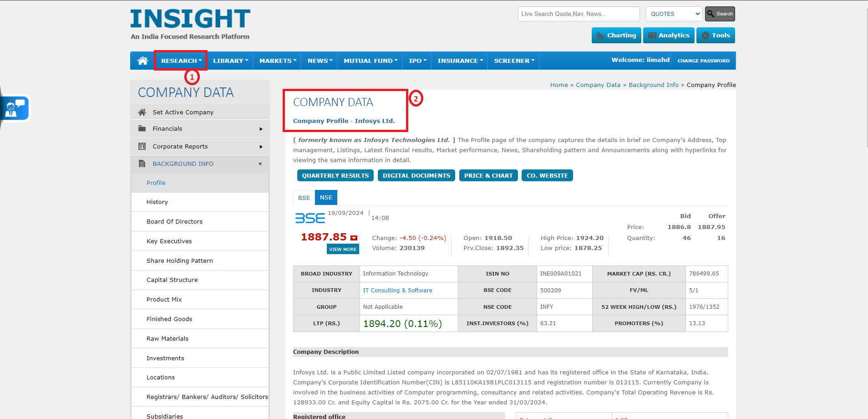
Task: Click the ISIN value INE009A01021
Action: pos(561,274)
